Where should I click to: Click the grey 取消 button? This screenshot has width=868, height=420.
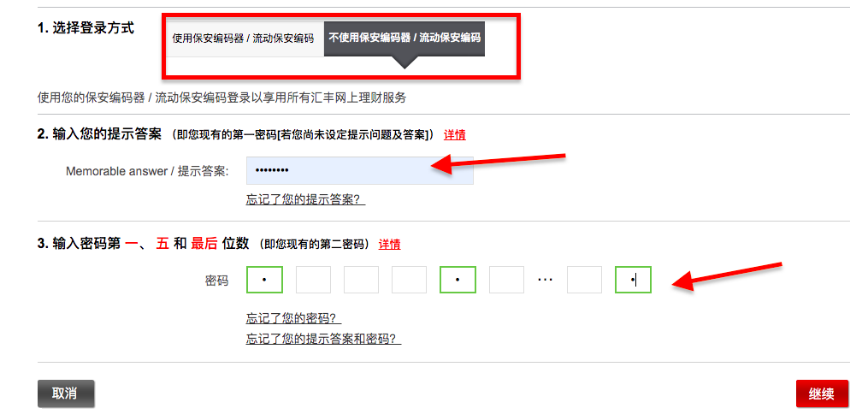pyautogui.click(x=66, y=393)
